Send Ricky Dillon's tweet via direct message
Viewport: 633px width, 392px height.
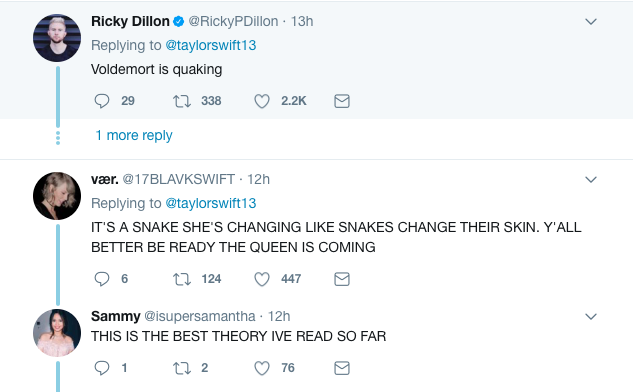(342, 101)
